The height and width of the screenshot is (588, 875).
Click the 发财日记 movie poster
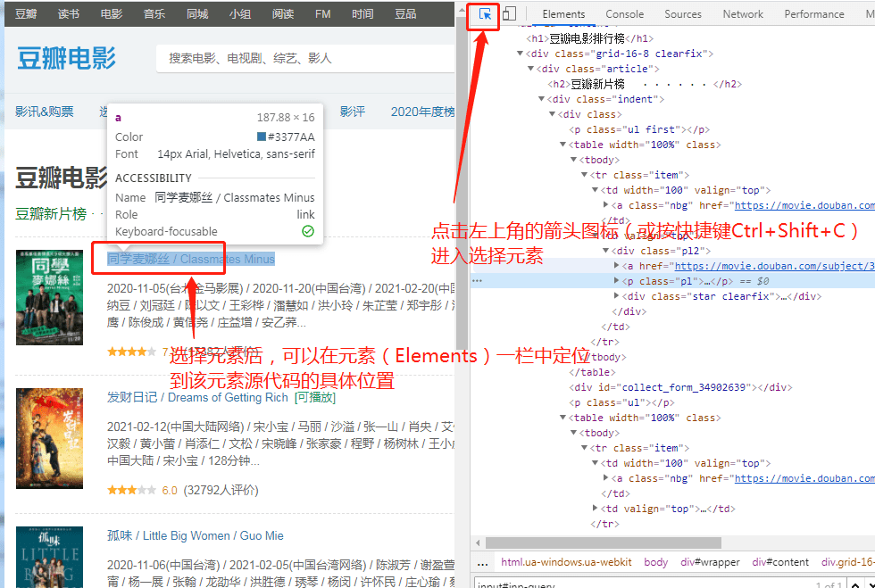pyautogui.click(x=49, y=438)
